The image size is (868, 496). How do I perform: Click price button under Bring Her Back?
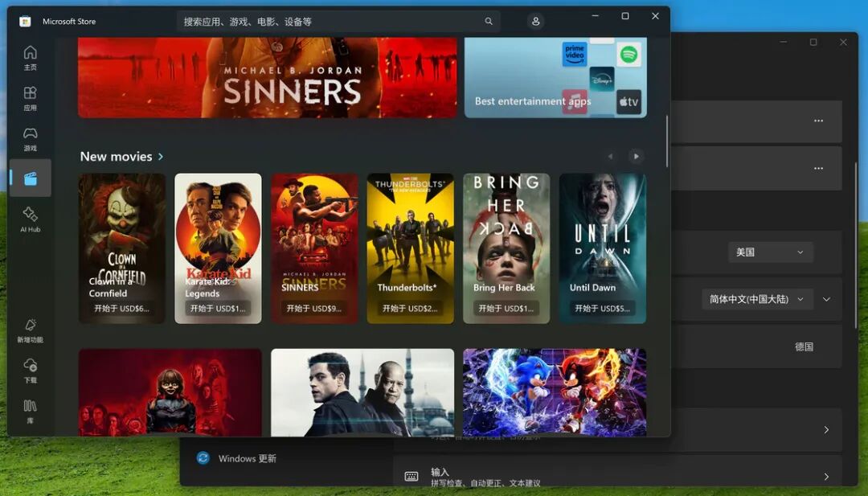(506, 309)
